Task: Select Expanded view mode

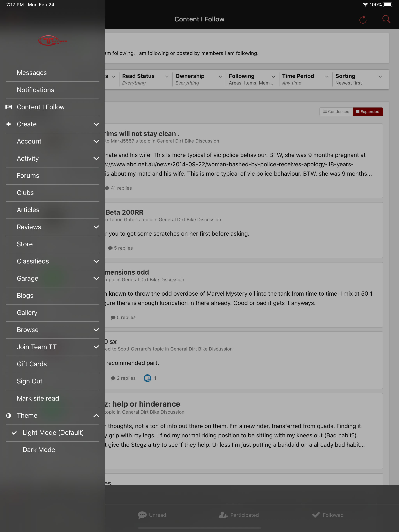Action: tap(368, 112)
